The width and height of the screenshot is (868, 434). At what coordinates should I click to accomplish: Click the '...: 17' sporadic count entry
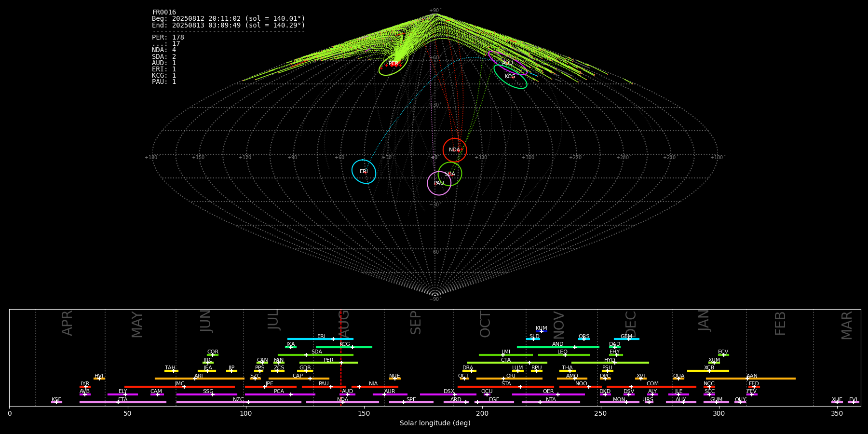coord(166,44)
